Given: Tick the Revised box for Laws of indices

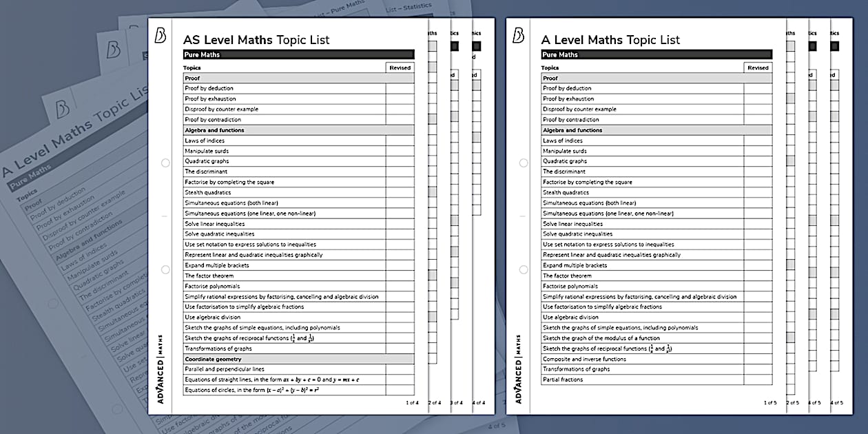Looking at the screenshot, I should click(400, 141).
